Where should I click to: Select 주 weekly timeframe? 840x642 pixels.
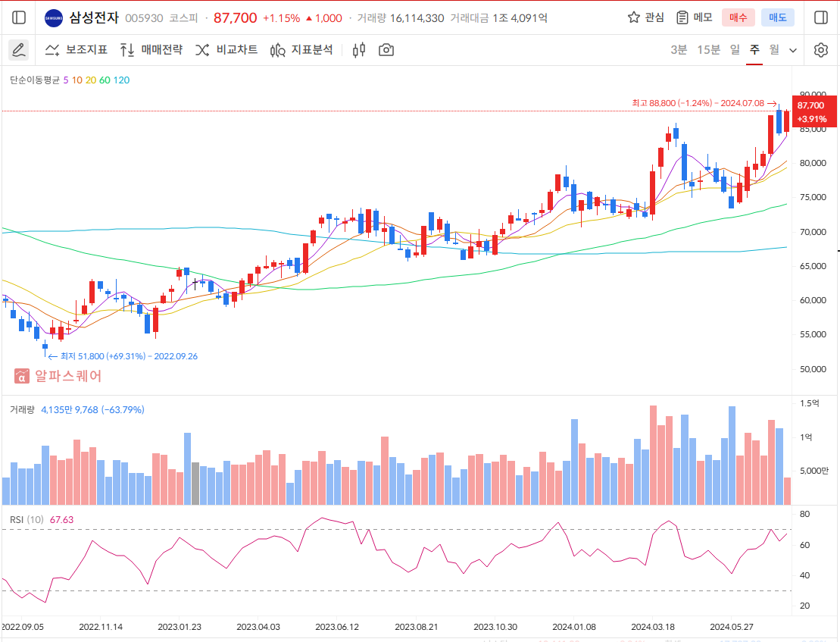point(754,50)
